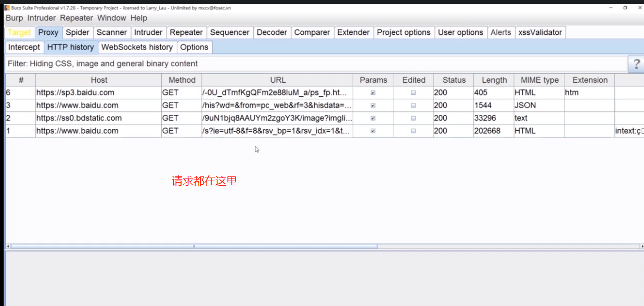
Task: Toggle Params checkbox for request 3 row
Action: pos(373,105)
